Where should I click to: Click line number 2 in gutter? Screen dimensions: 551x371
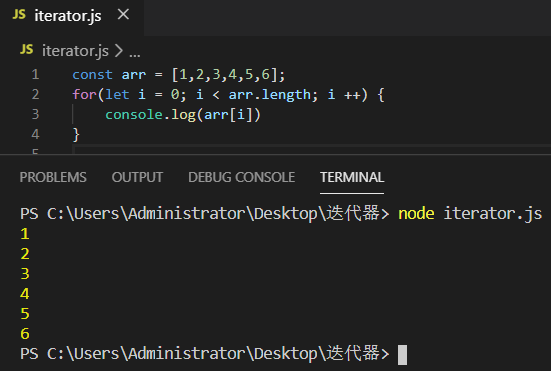(x=35, y=95)
